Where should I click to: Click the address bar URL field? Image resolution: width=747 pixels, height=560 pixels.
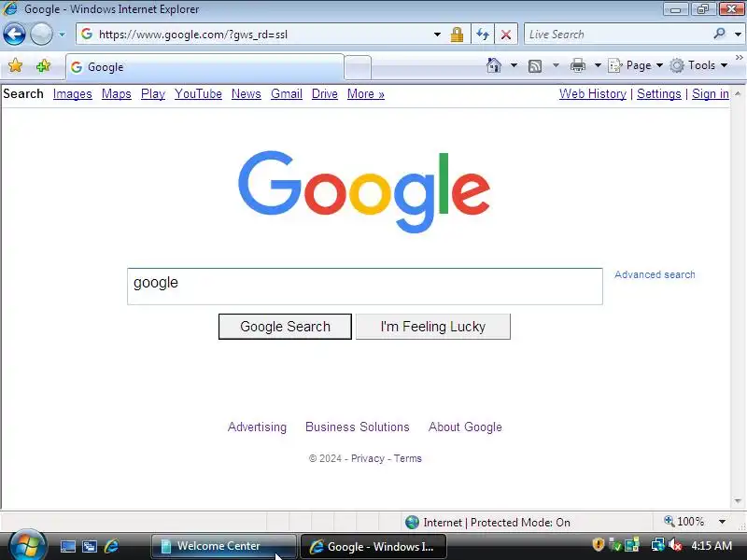258,35
